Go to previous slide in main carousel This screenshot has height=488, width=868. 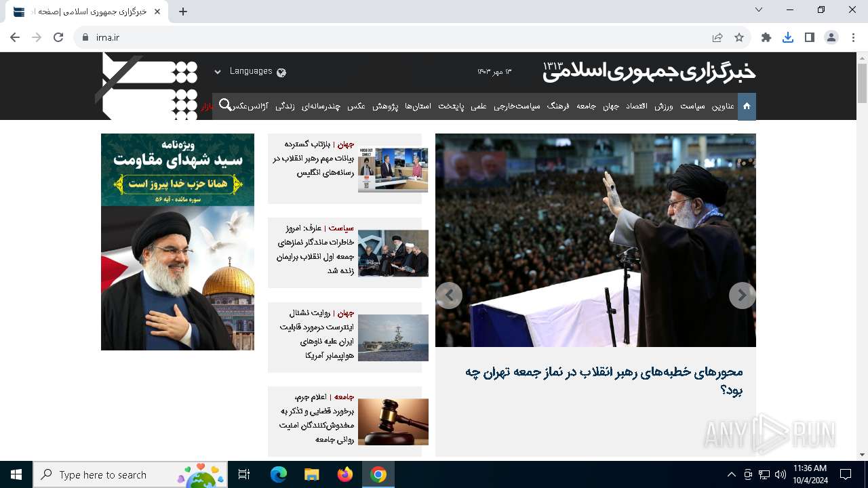click(449, 296)
